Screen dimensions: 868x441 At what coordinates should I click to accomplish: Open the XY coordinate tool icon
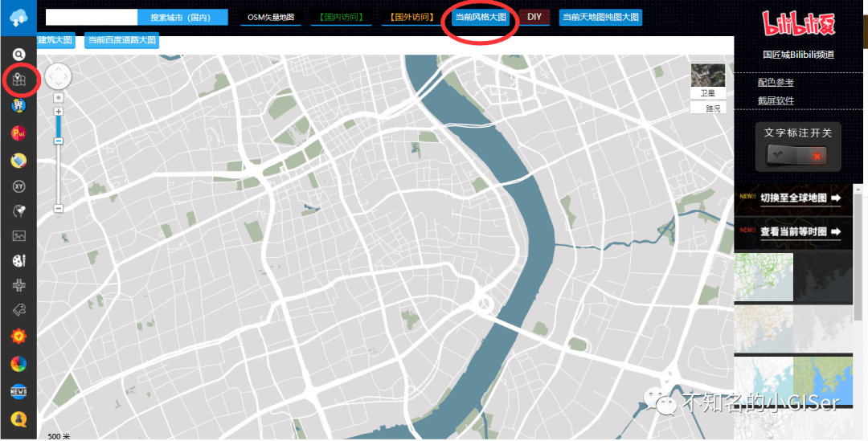(x=18, y=186)
